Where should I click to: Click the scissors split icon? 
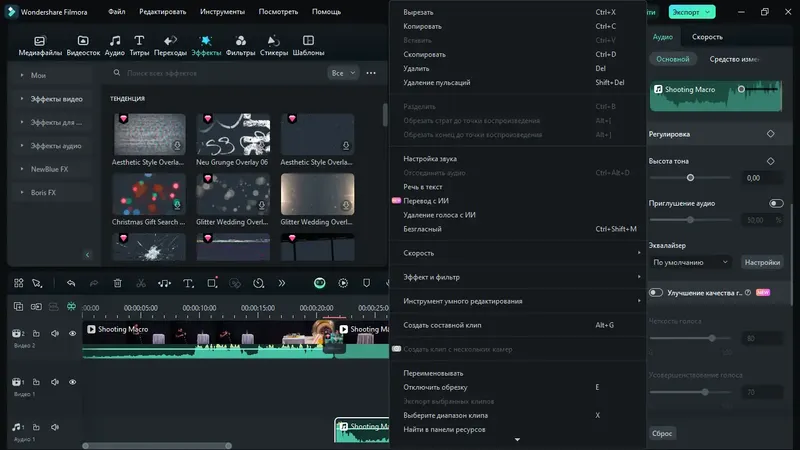tap(141, 283)
